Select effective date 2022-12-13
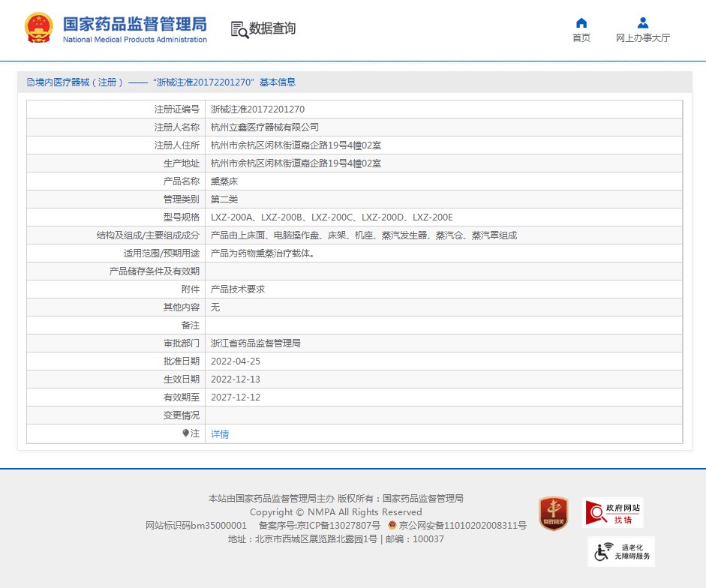 pos(236,379)
